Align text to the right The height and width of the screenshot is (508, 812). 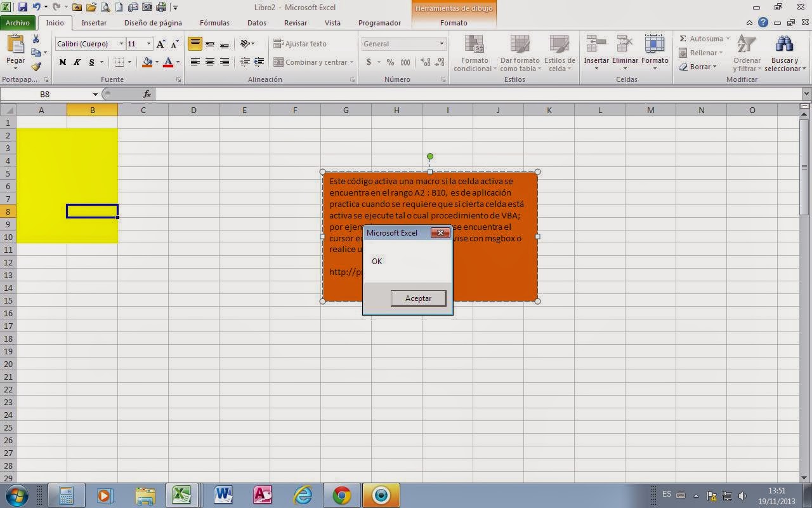click(x=225, y=62)
